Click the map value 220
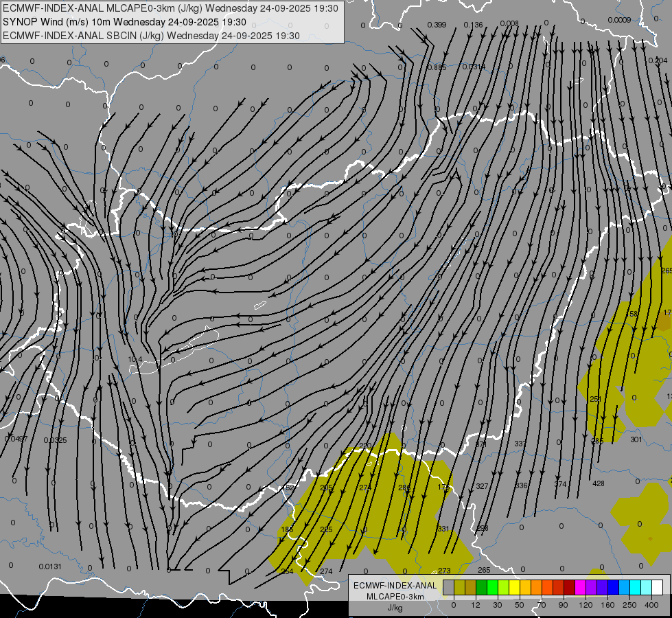This screenshot has height=618, width=672. pos(365,446)
